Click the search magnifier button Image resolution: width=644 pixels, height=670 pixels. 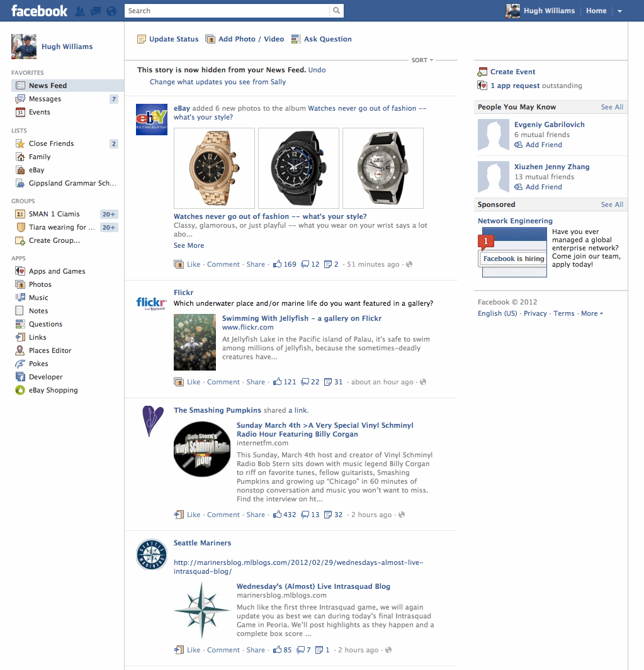337,11
